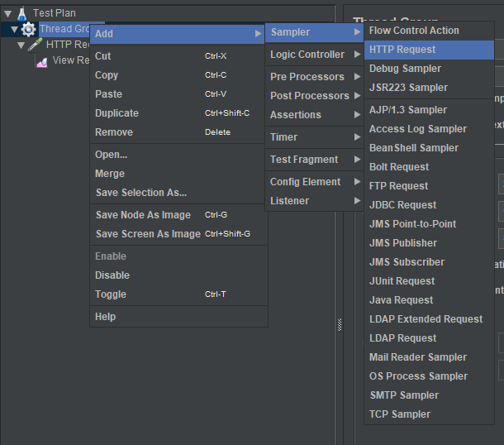
Task: Add an FTP Request sampler
Action: click(x=429, y=186)
